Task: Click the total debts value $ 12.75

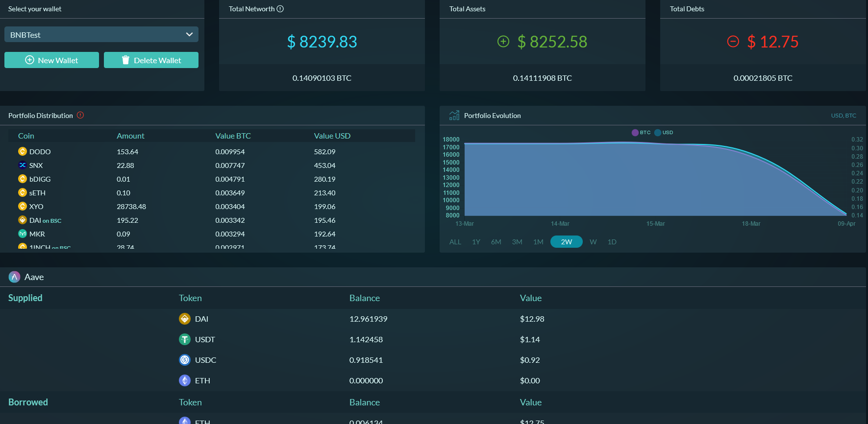Action: 773,42
